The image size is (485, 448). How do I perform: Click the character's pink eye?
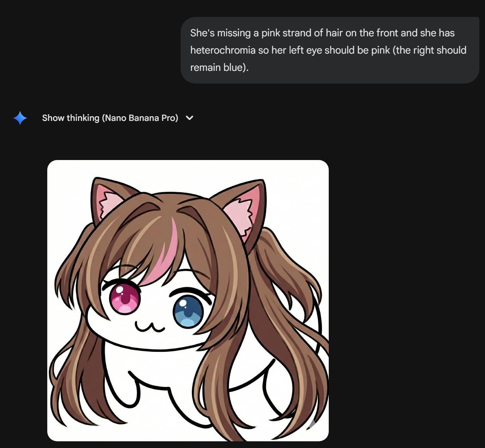(125, 299)
